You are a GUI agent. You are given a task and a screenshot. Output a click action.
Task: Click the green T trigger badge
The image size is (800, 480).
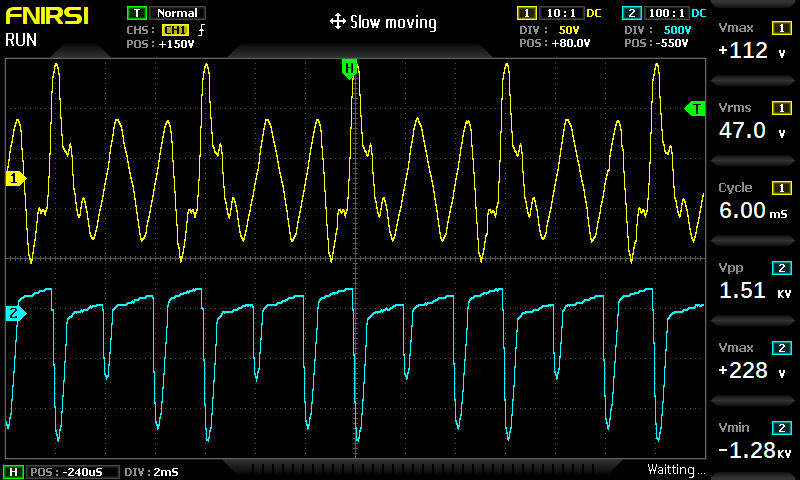point(136,13)
